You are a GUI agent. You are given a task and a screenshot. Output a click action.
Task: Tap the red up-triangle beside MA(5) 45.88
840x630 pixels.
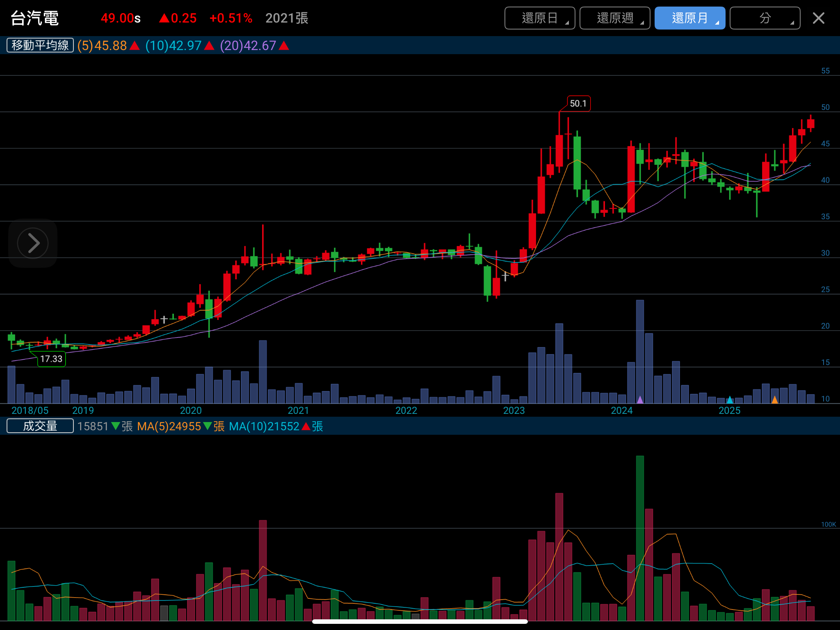pos(135,46)
